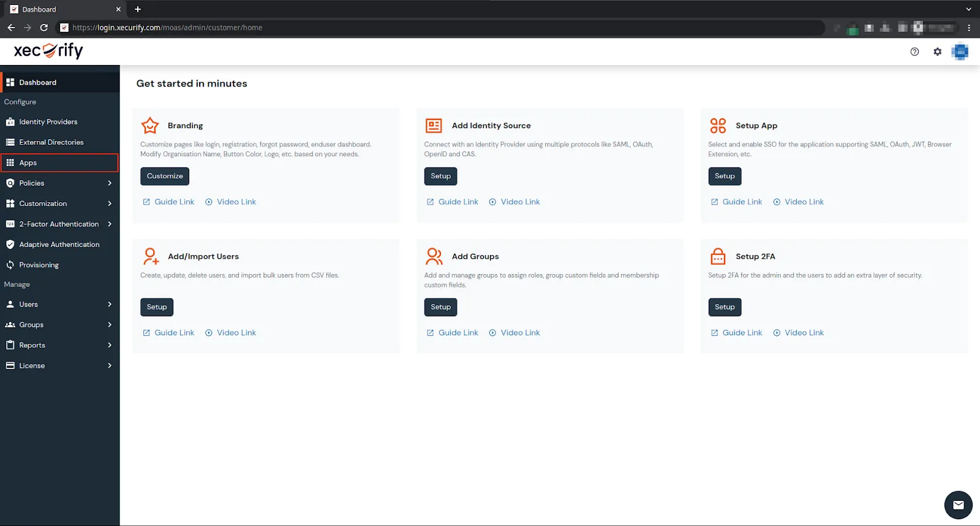Open Add Identity Source Guide Link

click(453, 202)
